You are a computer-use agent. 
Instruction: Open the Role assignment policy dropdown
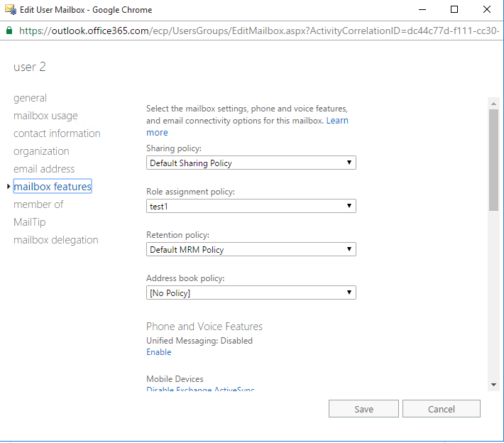(x=251, y=206)
